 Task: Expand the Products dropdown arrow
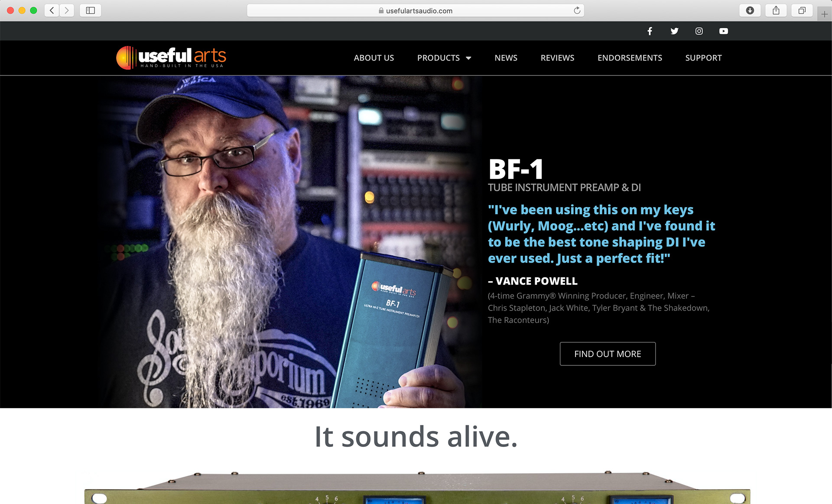468,58
